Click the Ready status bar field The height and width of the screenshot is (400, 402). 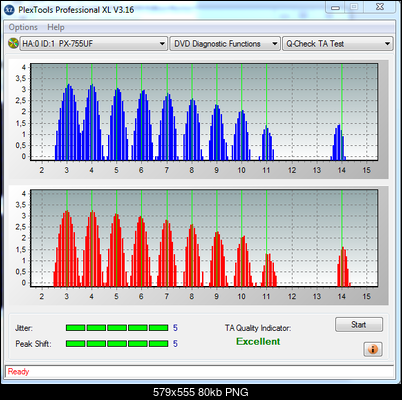click(x=199, y=372)
